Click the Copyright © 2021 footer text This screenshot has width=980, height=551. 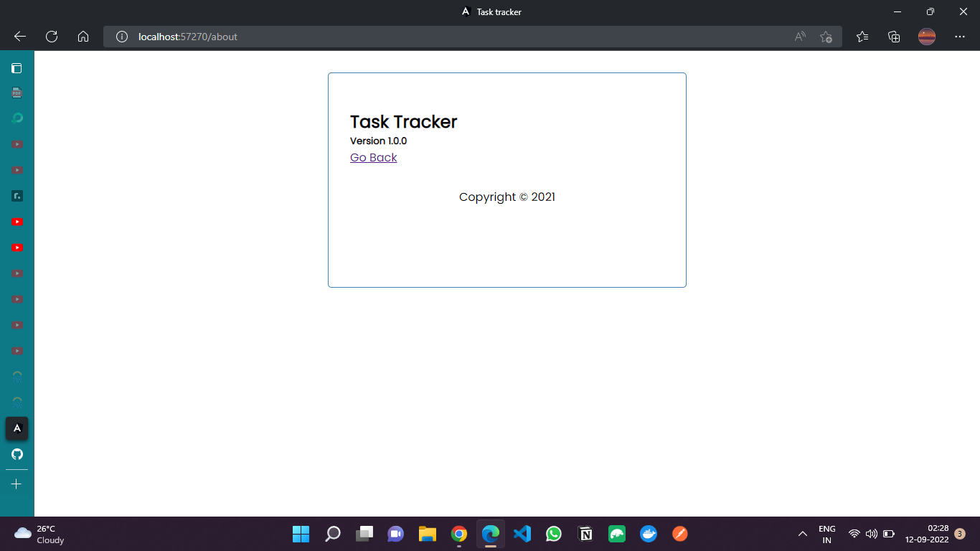click(x=507, y=197)
